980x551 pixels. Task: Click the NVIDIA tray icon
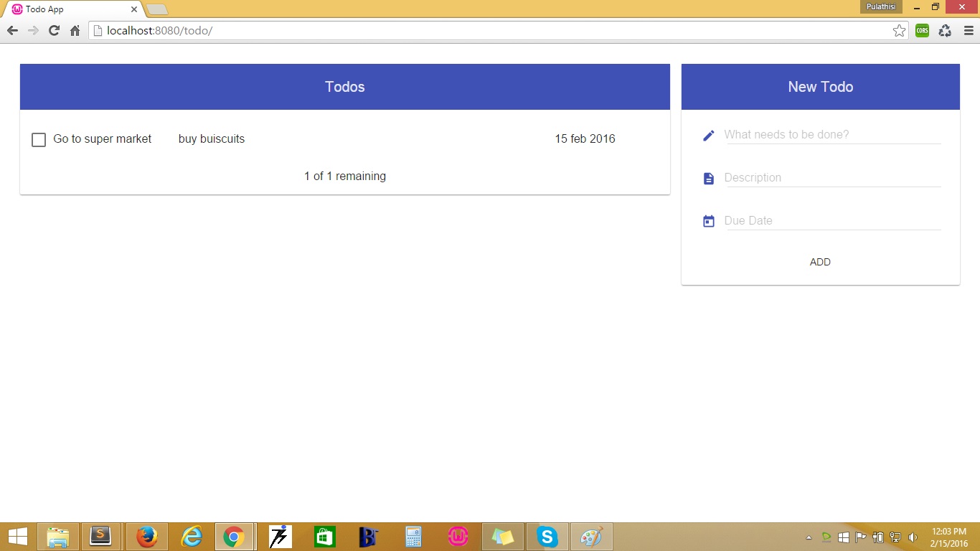pos(826,537)
